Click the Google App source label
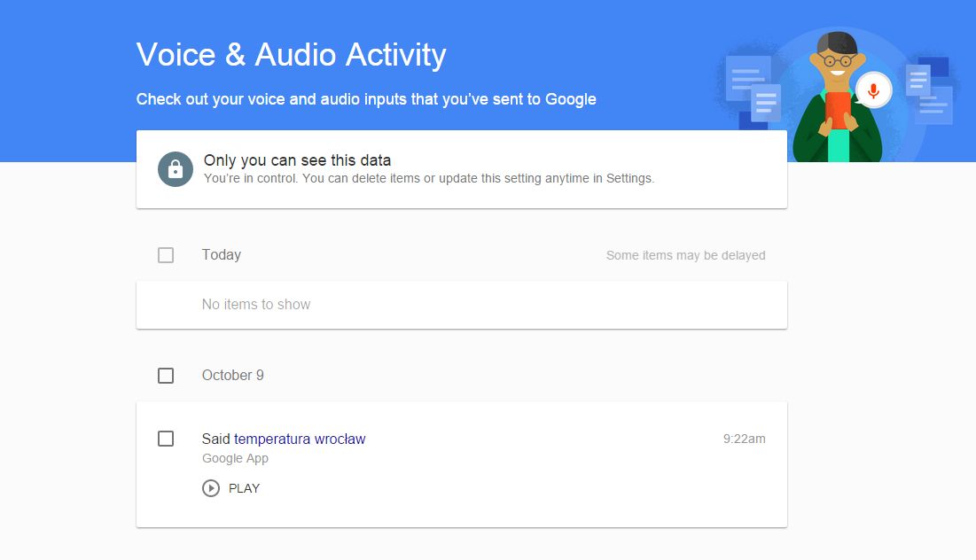The height and width of the screenshot is (560, 976). point(235,458)
